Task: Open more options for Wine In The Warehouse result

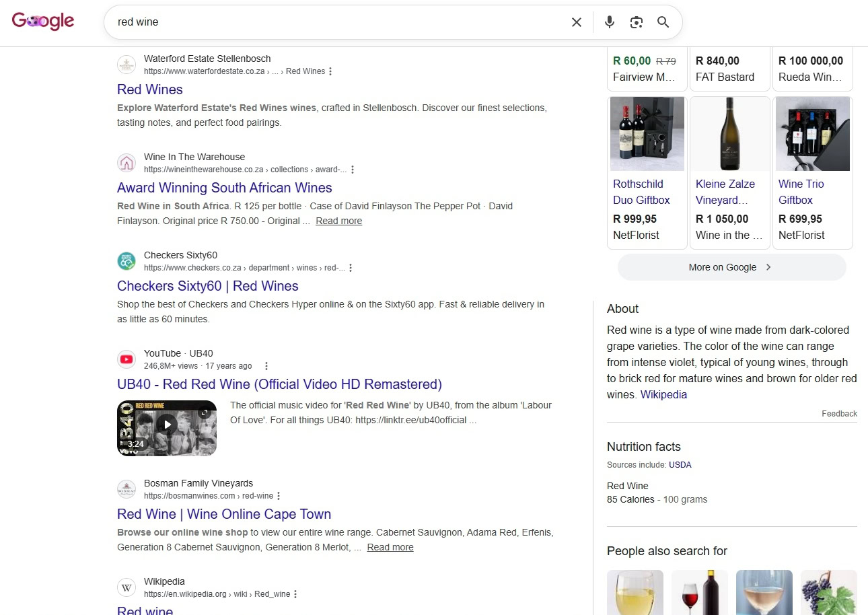Action: coord(353,170)
